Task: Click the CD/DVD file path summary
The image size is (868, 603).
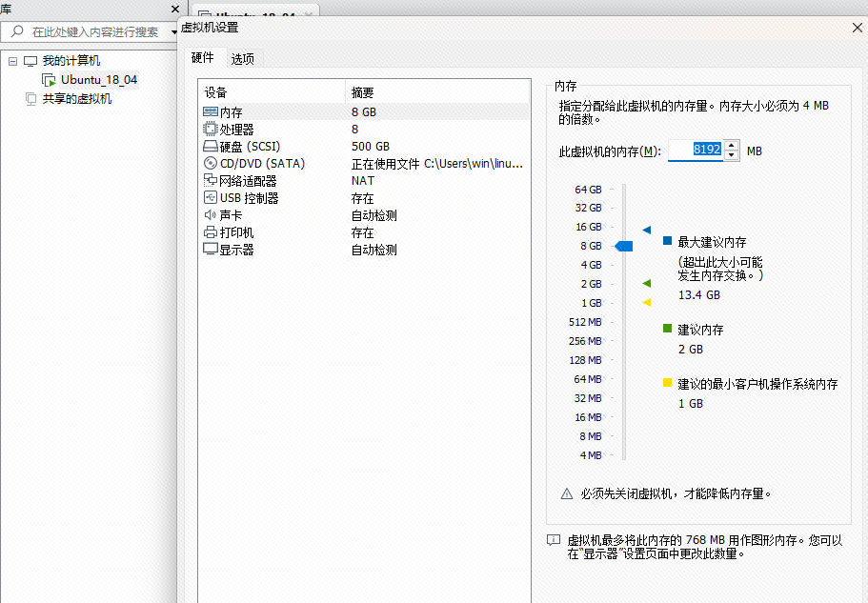Action: point(436,164)
